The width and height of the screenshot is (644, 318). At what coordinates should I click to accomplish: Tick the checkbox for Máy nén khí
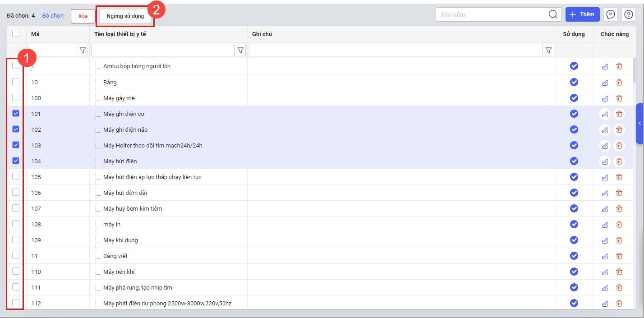tap(16, 272)
